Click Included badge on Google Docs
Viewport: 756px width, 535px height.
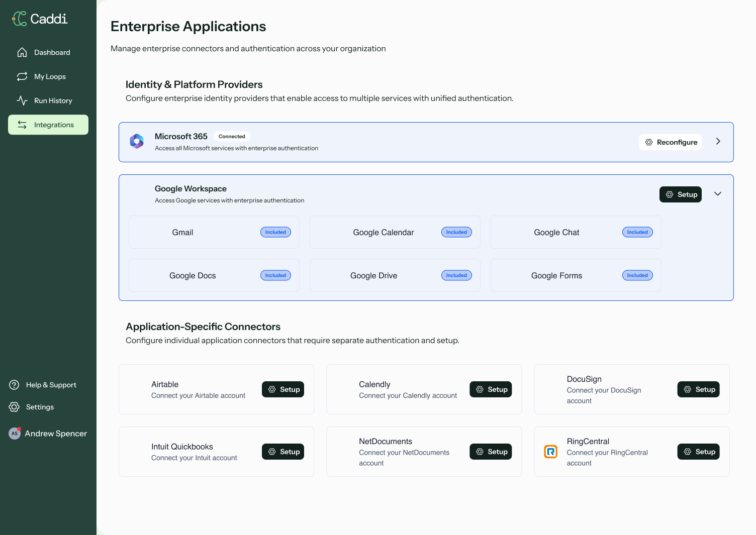point(275,275)
